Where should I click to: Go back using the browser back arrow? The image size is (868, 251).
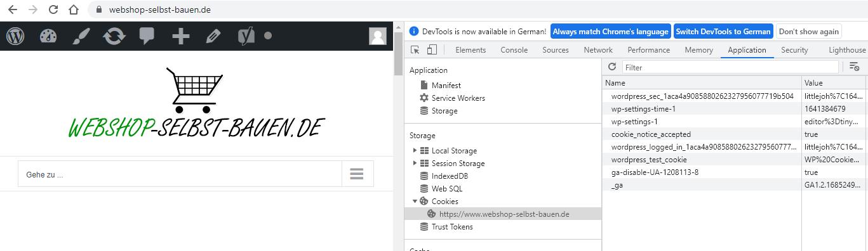tap(12, 10)
